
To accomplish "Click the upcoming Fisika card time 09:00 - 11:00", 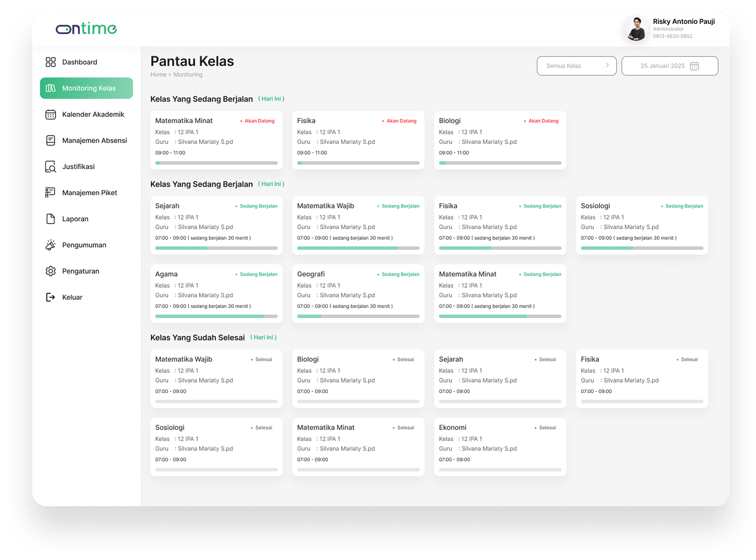I will coord(312,153).
